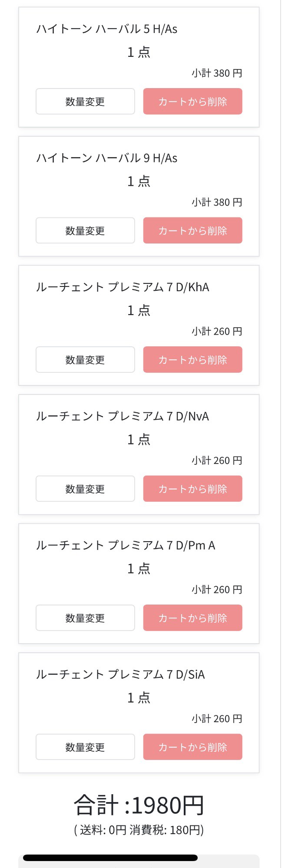Tap the ハイトーン ハーバル 9 H/As item name
The image size is (285, 868).
tap(107, 158)
